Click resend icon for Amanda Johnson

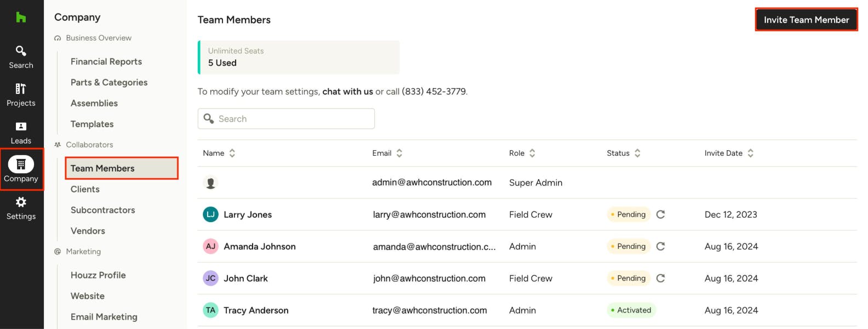point(660,246)
